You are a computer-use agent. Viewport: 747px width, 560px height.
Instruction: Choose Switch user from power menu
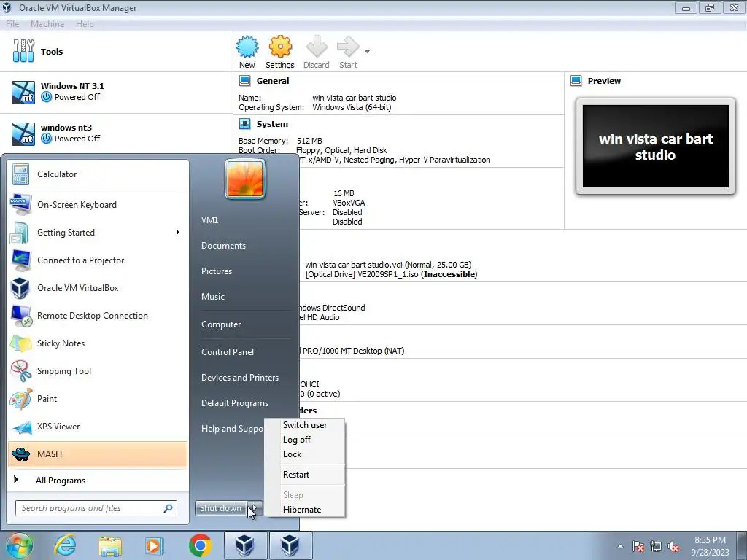point(305,425)
